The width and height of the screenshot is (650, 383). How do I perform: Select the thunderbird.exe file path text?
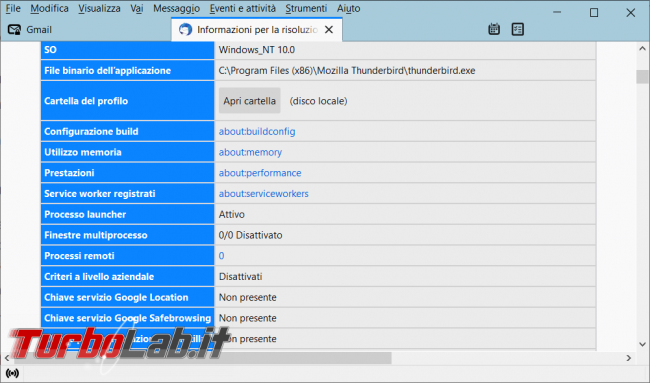[x=347, y=70]
